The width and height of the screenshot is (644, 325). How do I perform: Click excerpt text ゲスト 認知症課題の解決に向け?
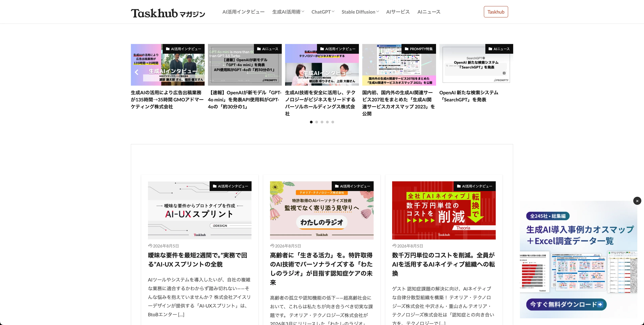[x=443, y=306]
